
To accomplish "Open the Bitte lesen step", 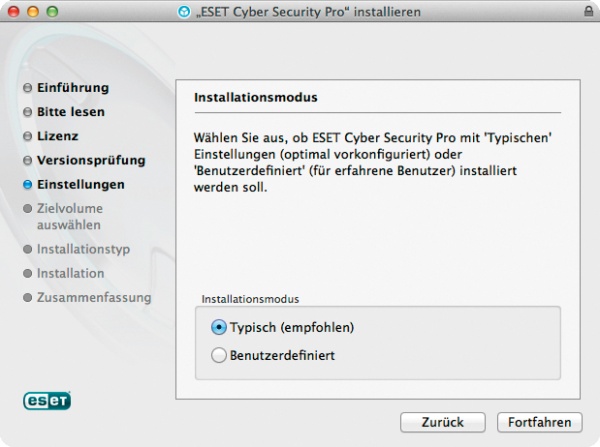I will pyautogui.click(x=71, y=112).
